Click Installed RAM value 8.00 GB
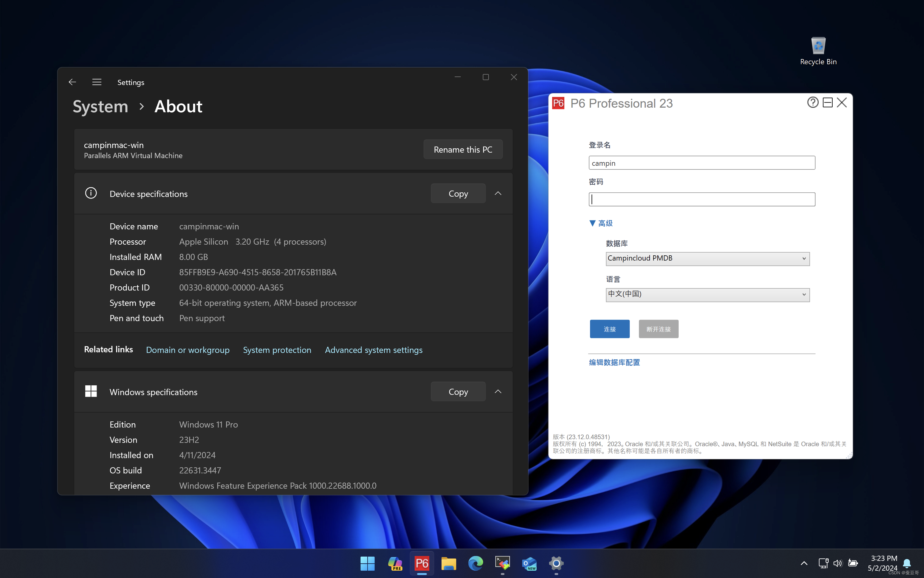This screenshot has height=578, width=924. pyautogui.click(x=194, y=257)
